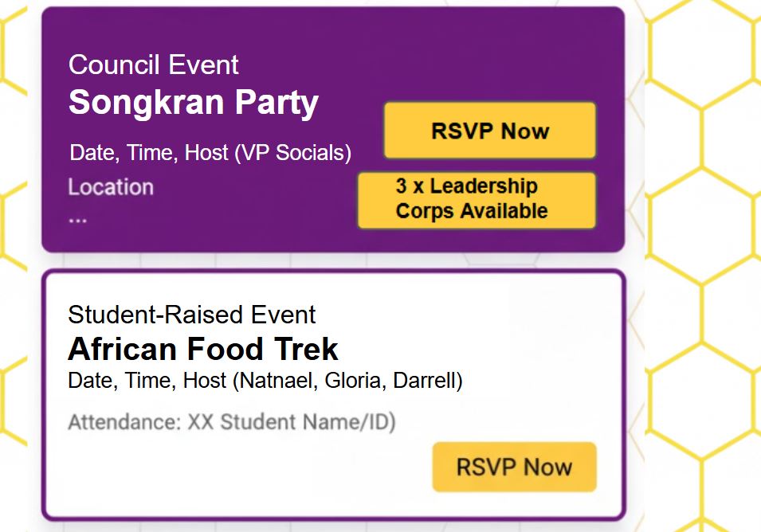
Task: Click the word Songkran in the title
Action: pos(138,103)
